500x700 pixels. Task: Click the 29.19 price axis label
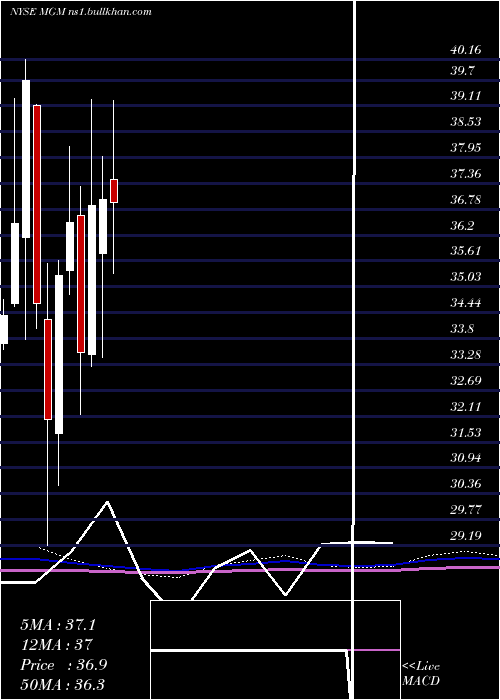[466, 535]
